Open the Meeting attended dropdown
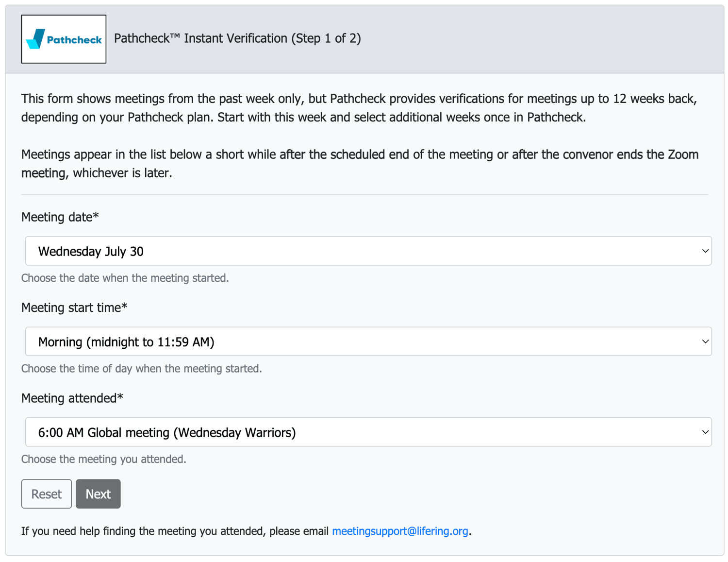 [x=368, y=432]
